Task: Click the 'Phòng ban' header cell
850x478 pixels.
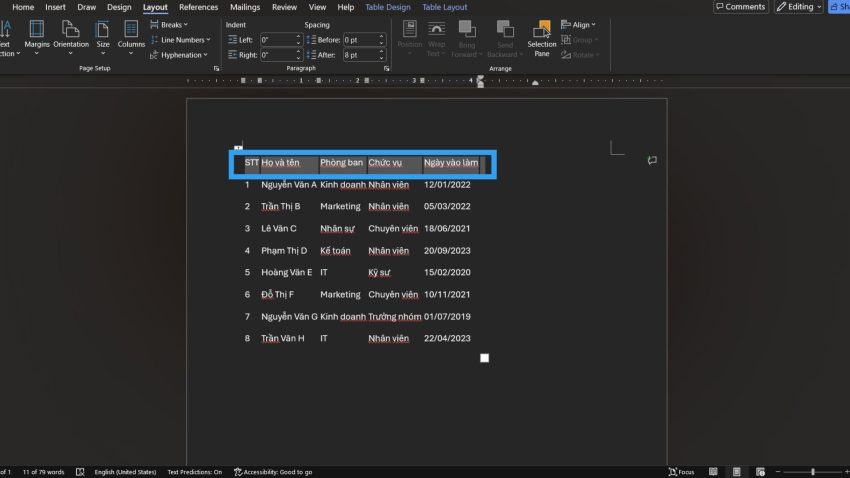Action: (x=342, y=163)
